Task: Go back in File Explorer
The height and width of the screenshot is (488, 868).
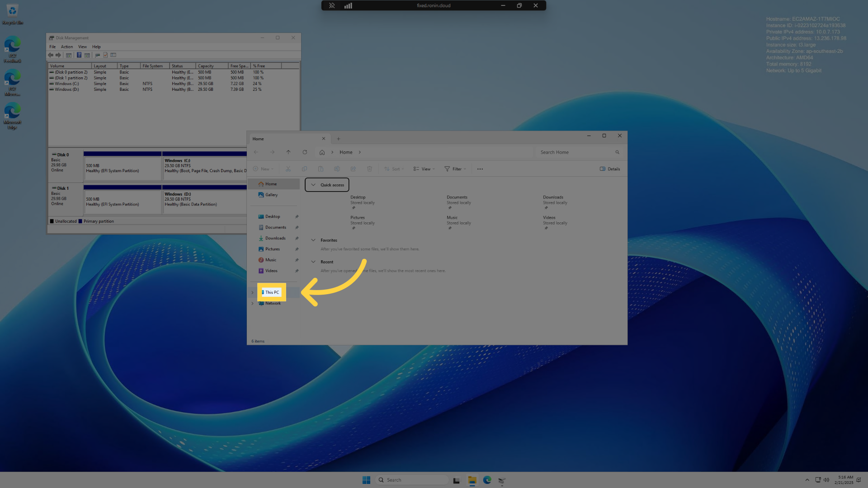Action: [x=256, y=152]
